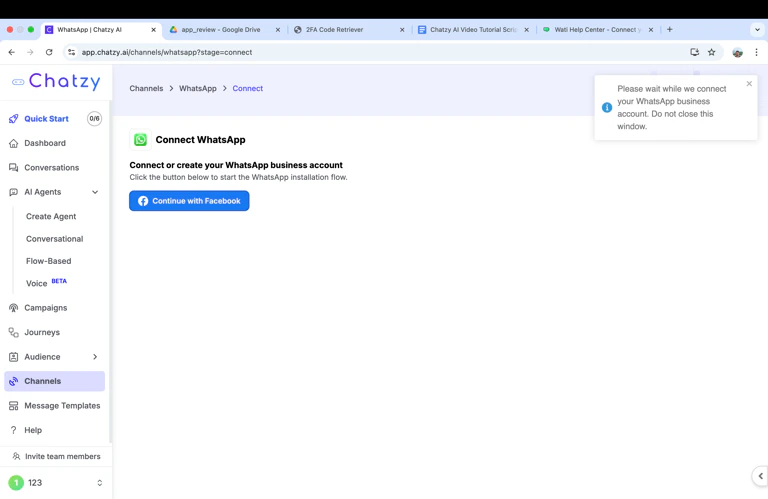Open Conversational agents item
Screen dimensions: 768x499
(54, 239)
